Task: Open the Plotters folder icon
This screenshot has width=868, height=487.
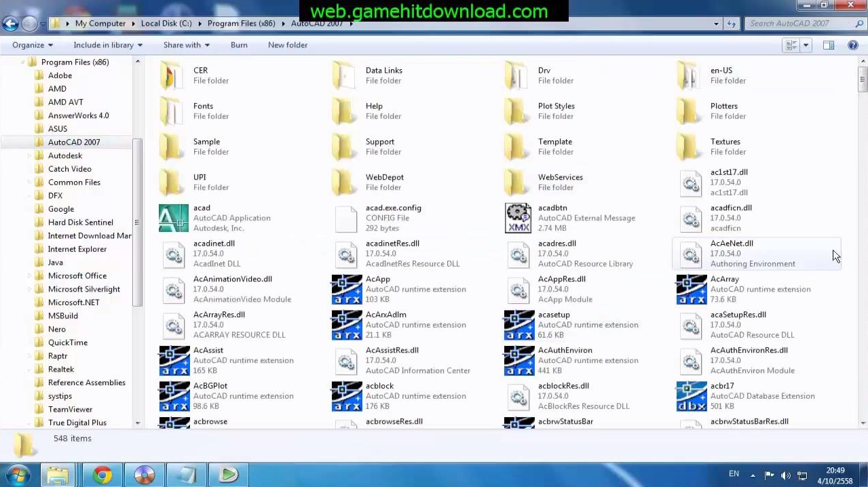Action: click(x=690, y=111)
